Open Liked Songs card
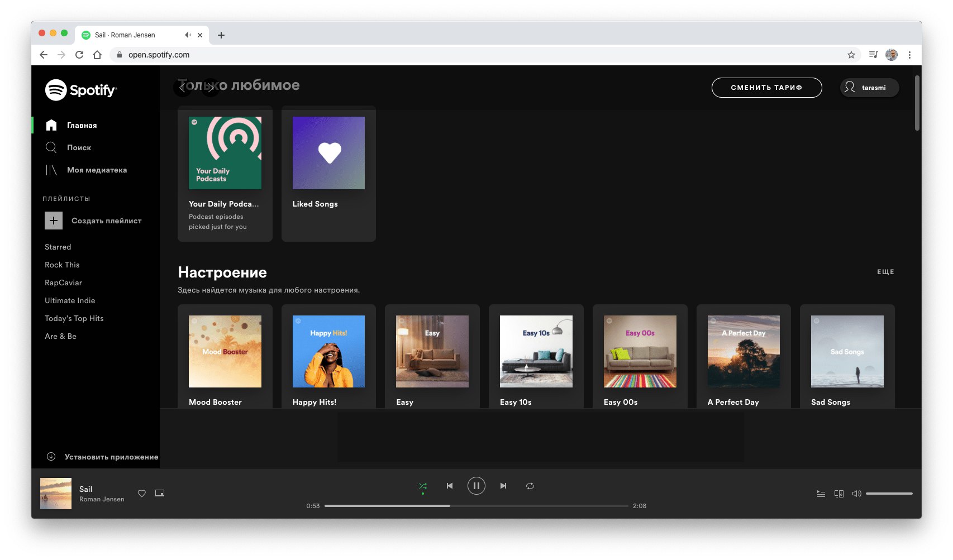Screen dimensions: 953x560 coord(328,174)
